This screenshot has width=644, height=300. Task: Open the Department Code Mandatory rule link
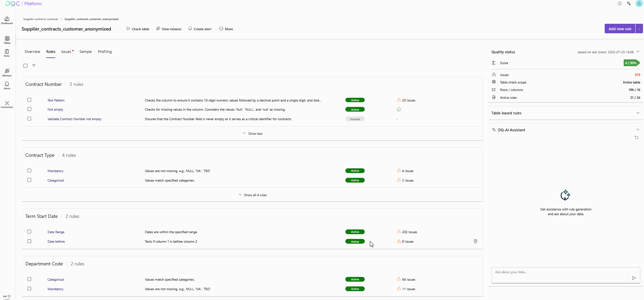coord(56,289)
